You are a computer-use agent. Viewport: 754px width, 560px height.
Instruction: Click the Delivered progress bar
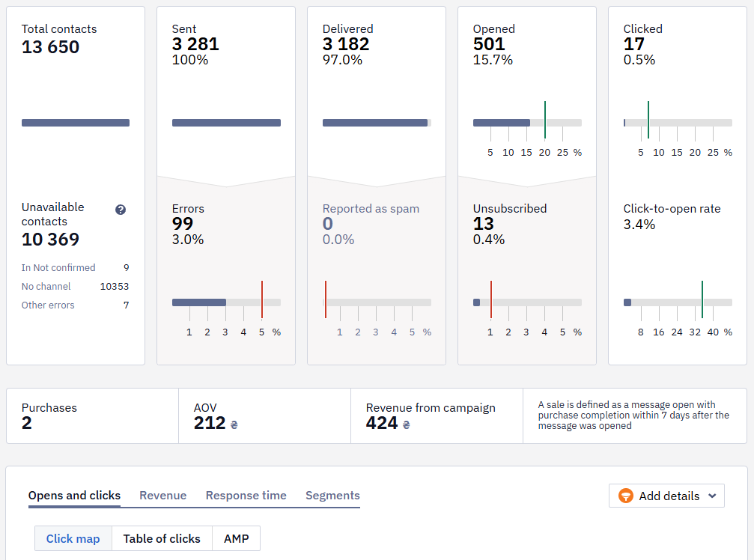coord(377,123)
